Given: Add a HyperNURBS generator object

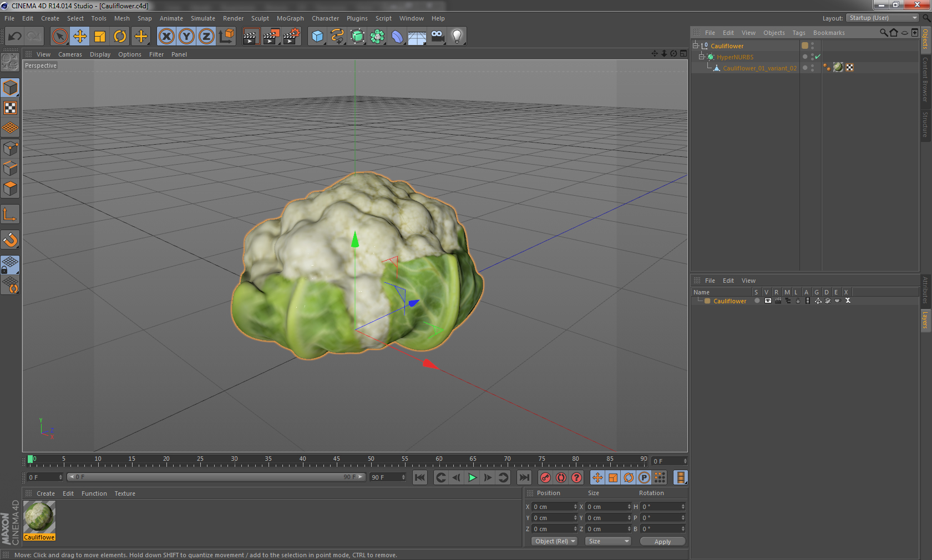Looking at the screenshot, I should (x=357, y=37).
